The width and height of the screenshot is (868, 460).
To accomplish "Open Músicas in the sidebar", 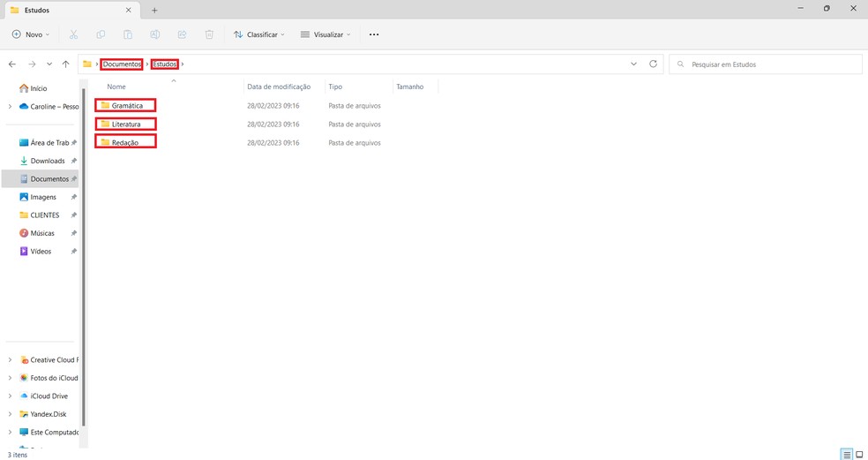I will [37, 233].
